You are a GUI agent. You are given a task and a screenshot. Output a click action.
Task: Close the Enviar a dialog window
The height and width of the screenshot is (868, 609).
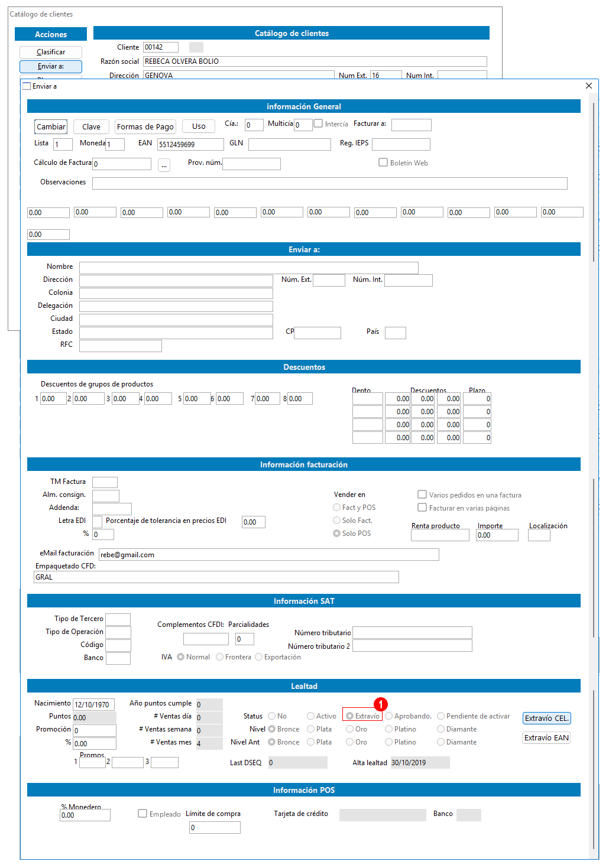coord(589,86)
